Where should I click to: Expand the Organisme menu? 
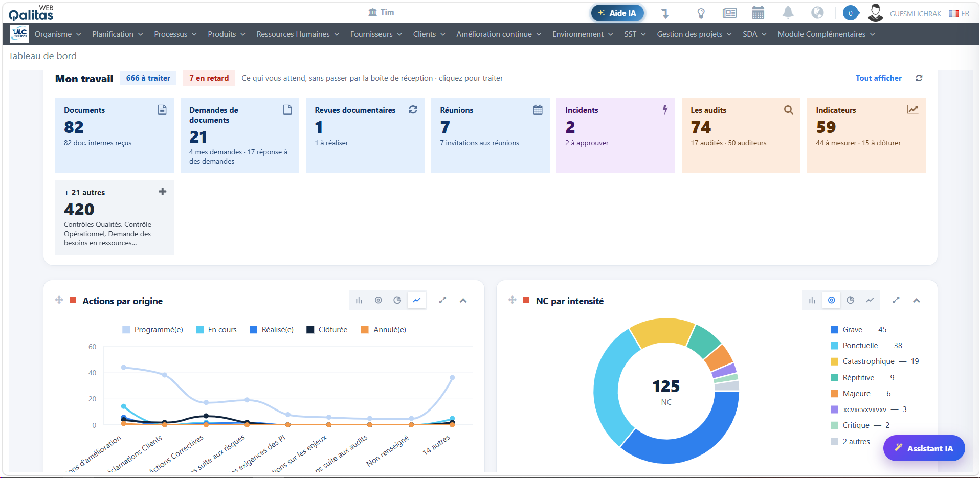point(58,34)
